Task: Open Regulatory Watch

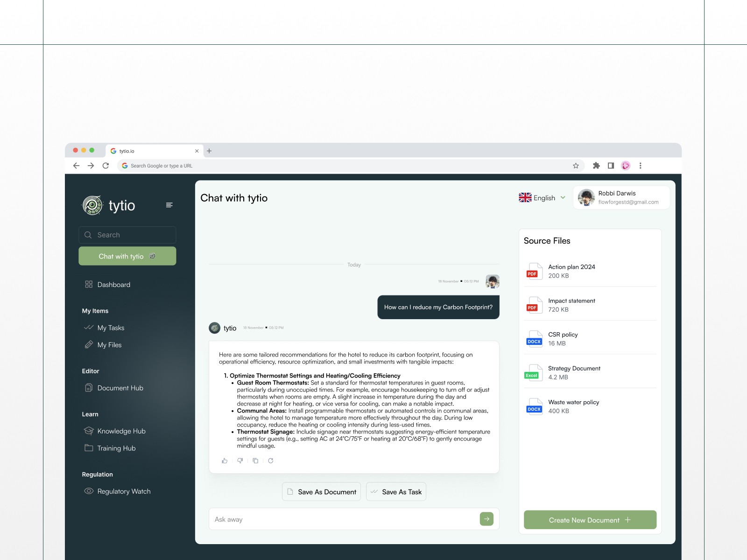Action: point(117,491)
